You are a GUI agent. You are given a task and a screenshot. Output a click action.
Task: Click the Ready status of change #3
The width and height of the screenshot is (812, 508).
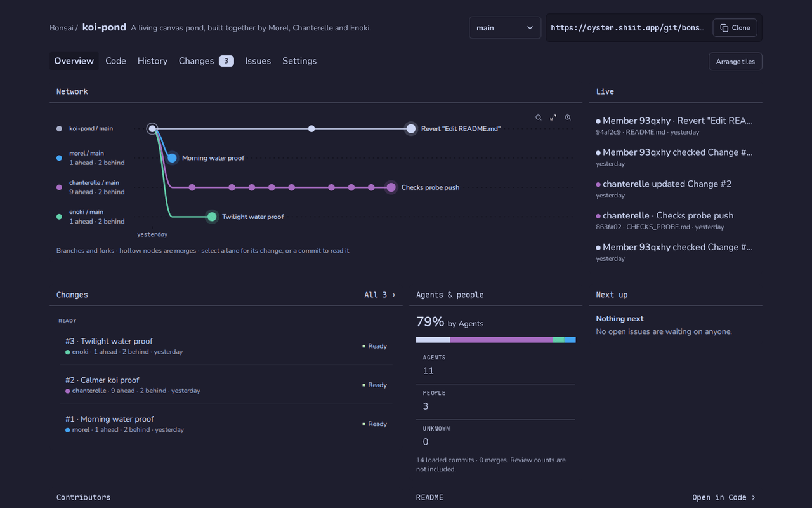(374, 346)
